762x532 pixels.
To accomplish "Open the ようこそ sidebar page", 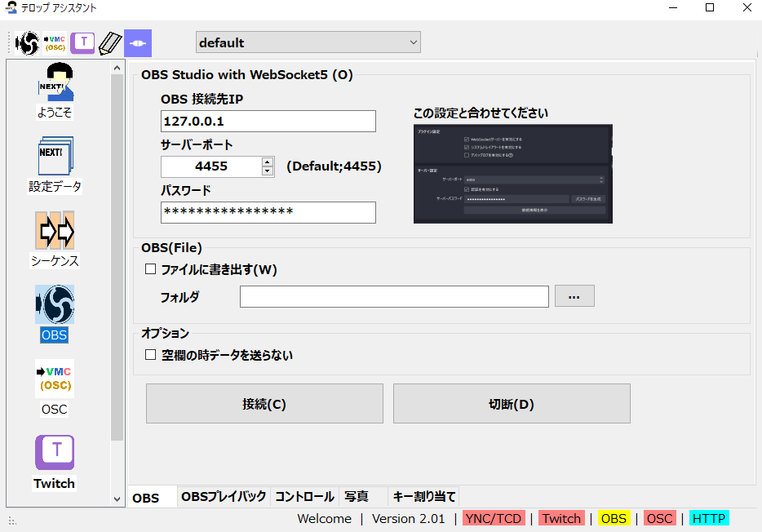I will click(x=55, y=91).
